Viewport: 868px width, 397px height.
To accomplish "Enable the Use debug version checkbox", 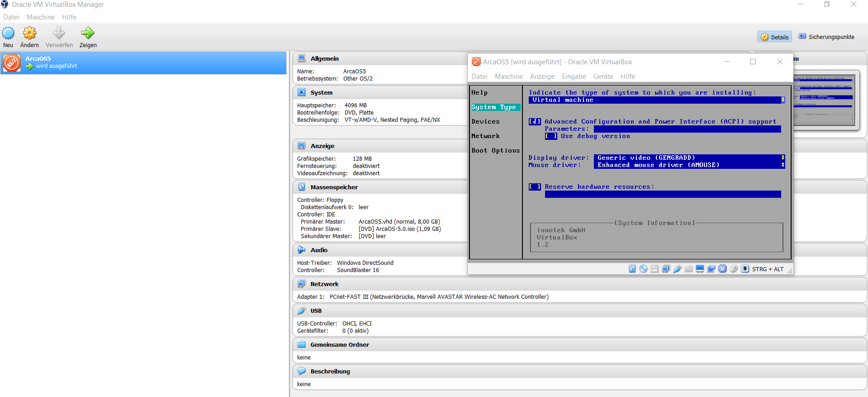I will pos(551,136).
